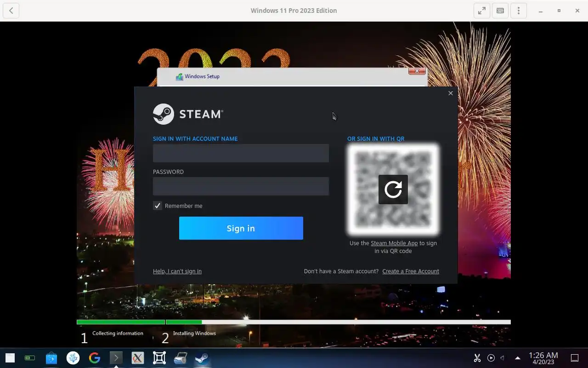Click the Installing Windows progress bar

tap(338, 322)
